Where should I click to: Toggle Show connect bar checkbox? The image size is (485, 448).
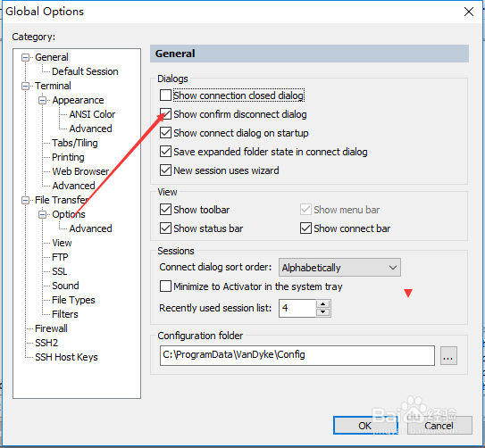coord(305,228)
